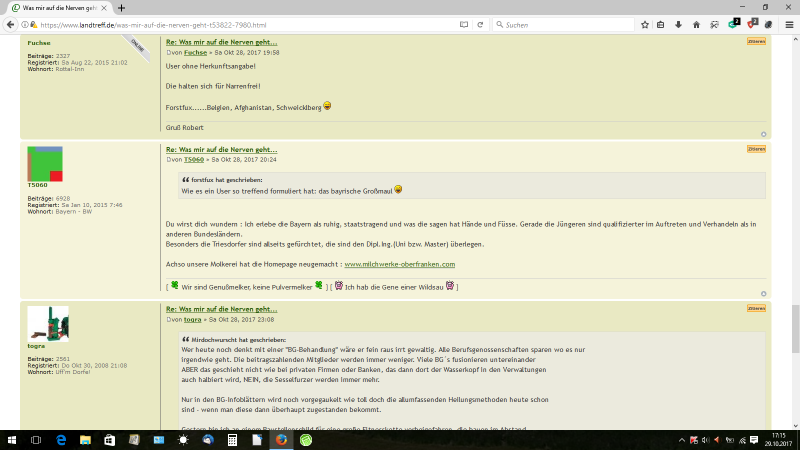Open the sun icon app on taskbar

(183, 440)
